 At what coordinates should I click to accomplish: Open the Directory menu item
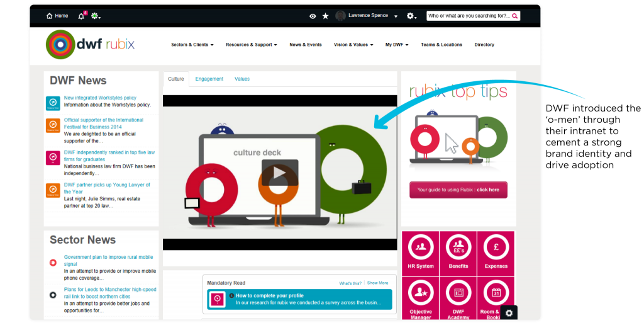click(484, 45)
